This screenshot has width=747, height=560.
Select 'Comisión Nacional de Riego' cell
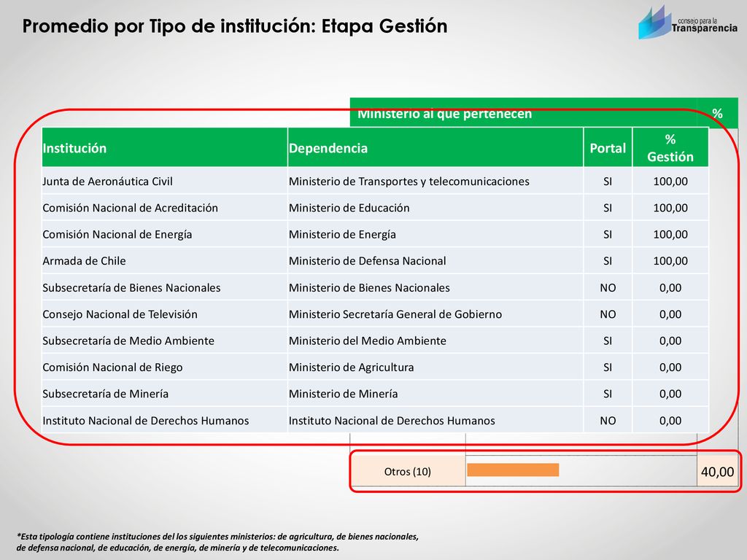(x=165, y=367)
